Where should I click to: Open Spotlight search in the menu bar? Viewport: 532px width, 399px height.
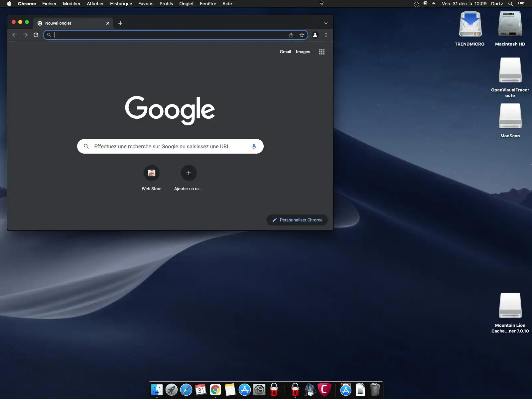pyautogui.click(x=511, y=4)
